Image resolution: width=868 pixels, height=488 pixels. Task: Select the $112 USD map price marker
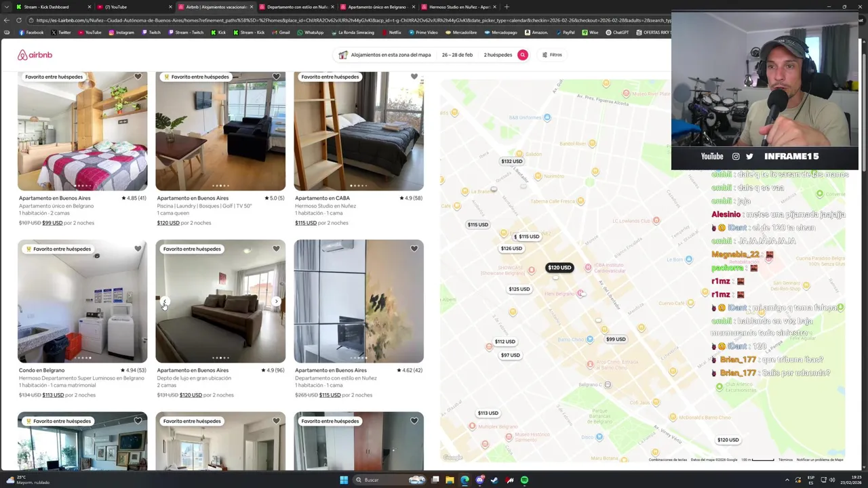pos(505,342)
